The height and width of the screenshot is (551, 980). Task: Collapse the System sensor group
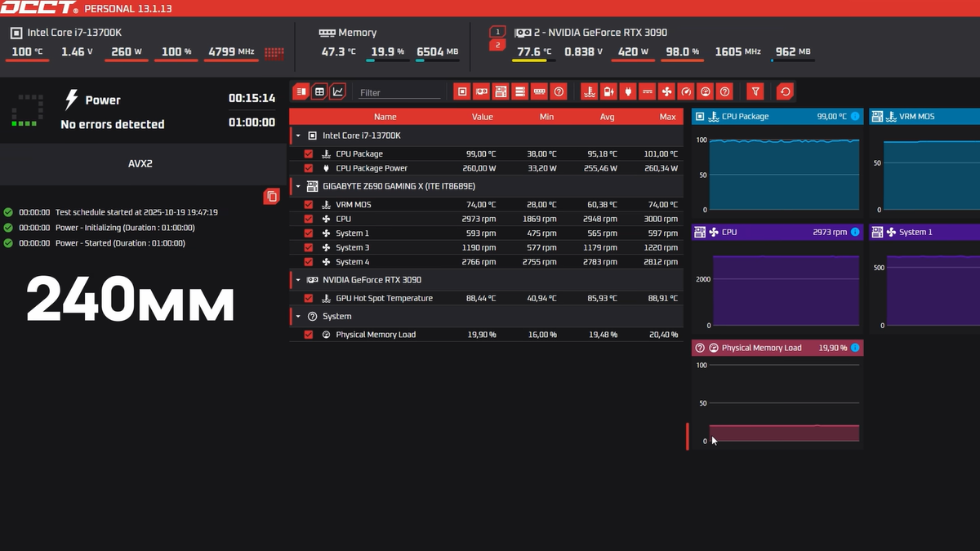coord(298,317)
